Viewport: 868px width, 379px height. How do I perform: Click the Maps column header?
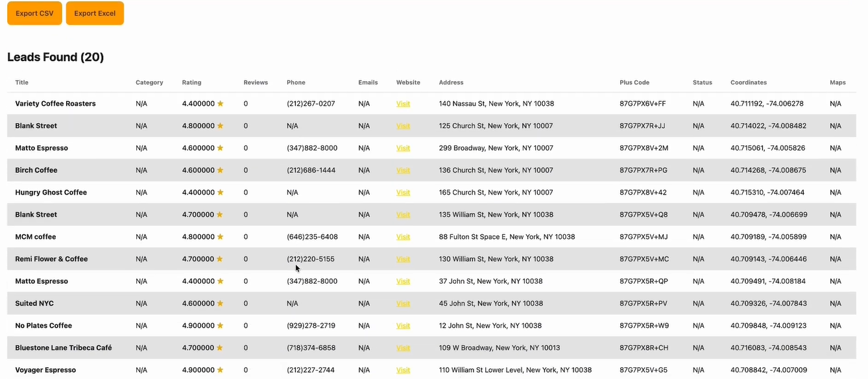pos(838,82)
